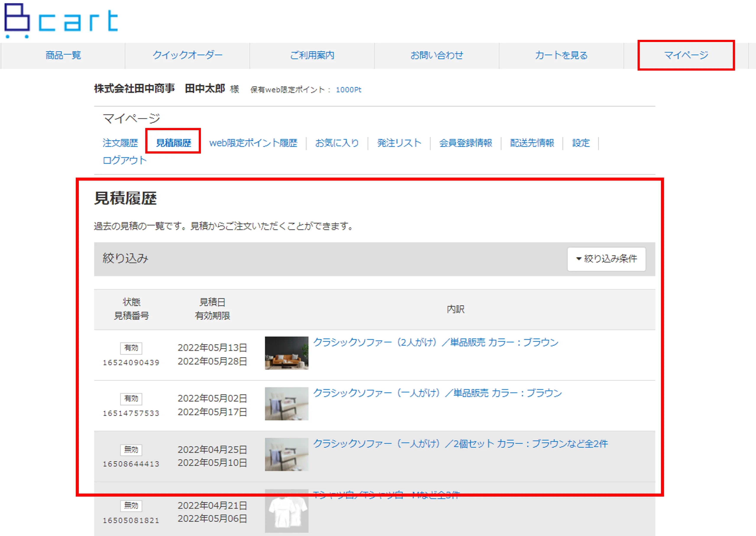Open 発注リスト link
The image size is (756, 536).
(x=399, y=143)
